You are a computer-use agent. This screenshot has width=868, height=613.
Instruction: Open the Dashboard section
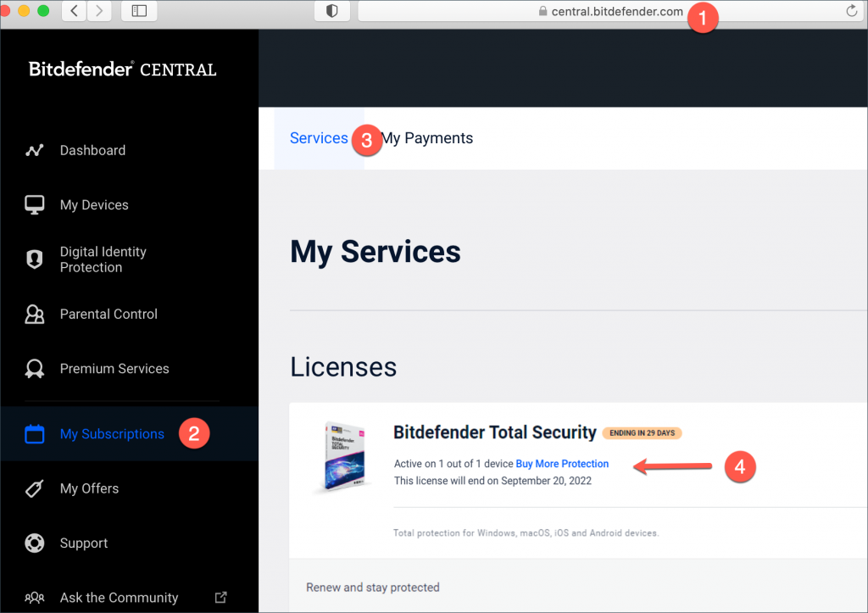point(34,150)
